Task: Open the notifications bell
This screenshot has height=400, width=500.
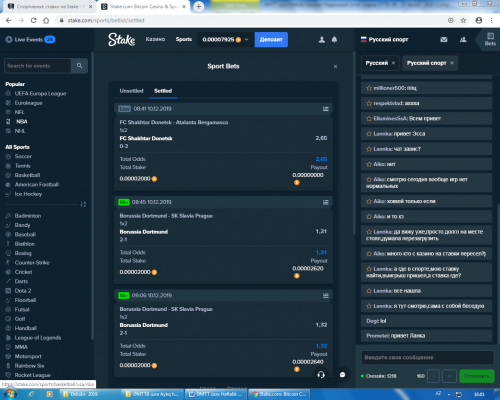Action: 334,40
